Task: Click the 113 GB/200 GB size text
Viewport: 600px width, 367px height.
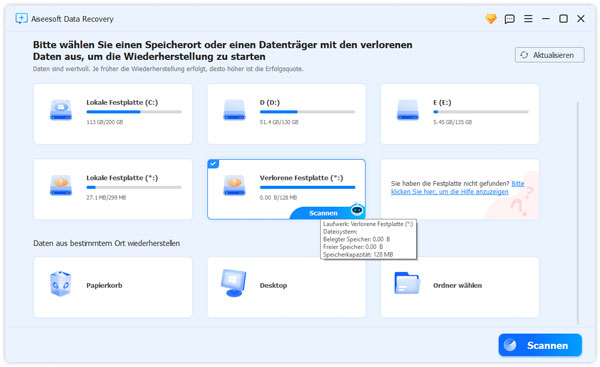Action: click(x=104, y=122)
